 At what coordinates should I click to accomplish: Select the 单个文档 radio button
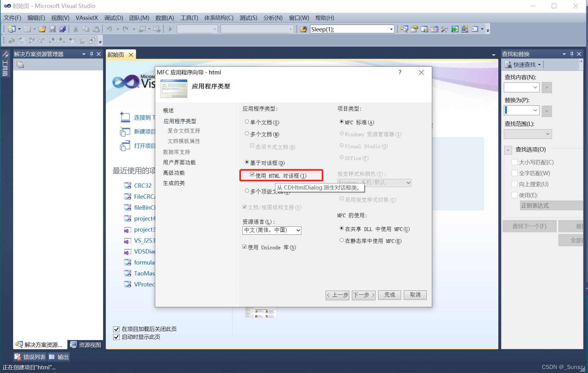[x=247, y=122]
